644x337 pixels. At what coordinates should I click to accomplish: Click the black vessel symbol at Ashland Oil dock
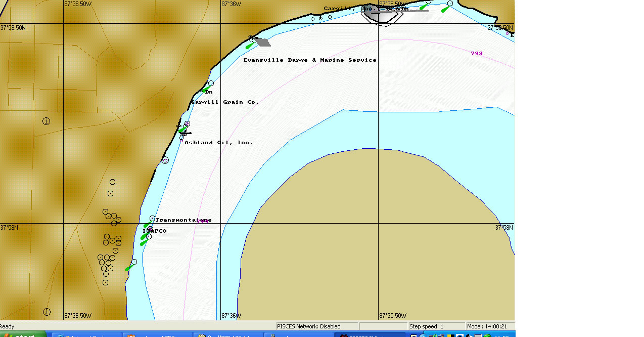185,134
